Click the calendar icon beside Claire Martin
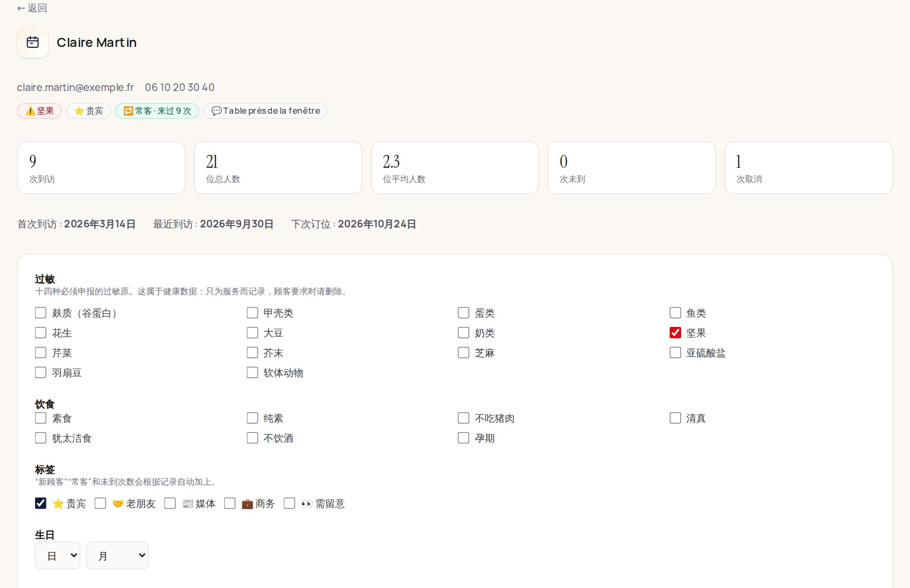Screen dimensions: 910x588 [33, 42]
